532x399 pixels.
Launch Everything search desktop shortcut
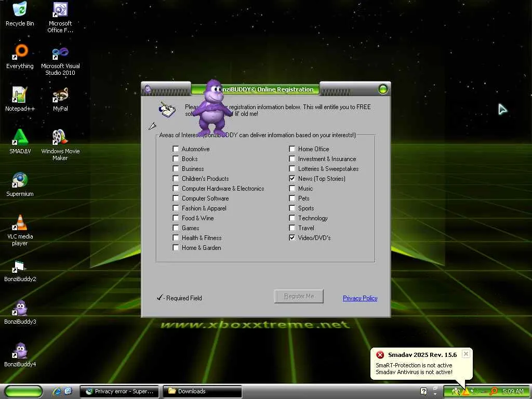click(20, 56)
